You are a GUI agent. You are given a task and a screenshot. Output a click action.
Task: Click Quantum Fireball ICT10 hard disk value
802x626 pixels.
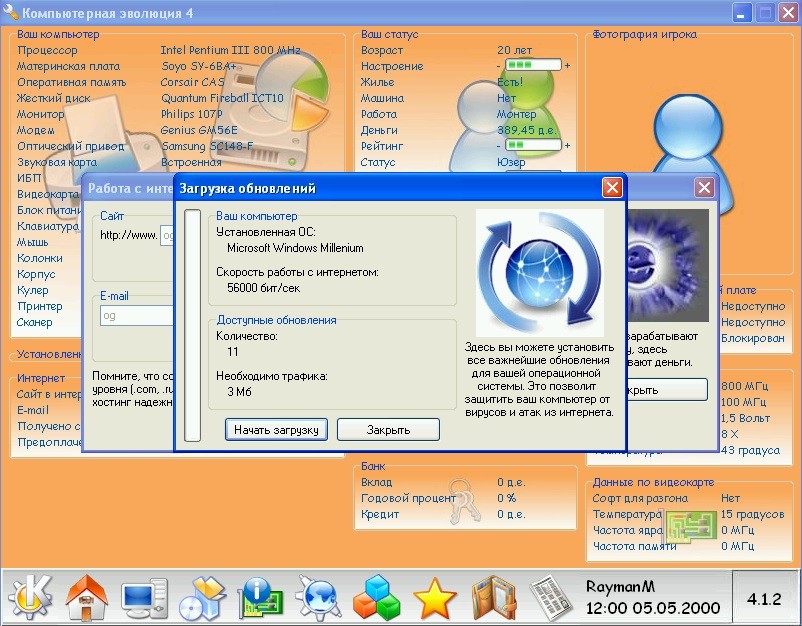click(x=222, y=98)
